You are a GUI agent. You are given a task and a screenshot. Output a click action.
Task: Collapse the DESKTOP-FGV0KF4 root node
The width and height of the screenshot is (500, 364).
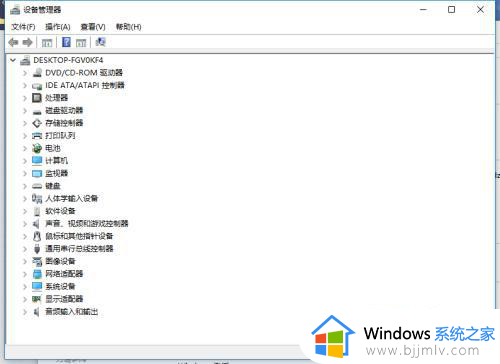(13, 60)
